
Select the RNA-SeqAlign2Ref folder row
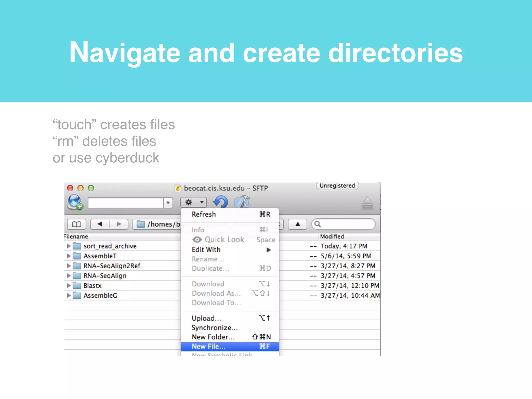click(112, 266)
